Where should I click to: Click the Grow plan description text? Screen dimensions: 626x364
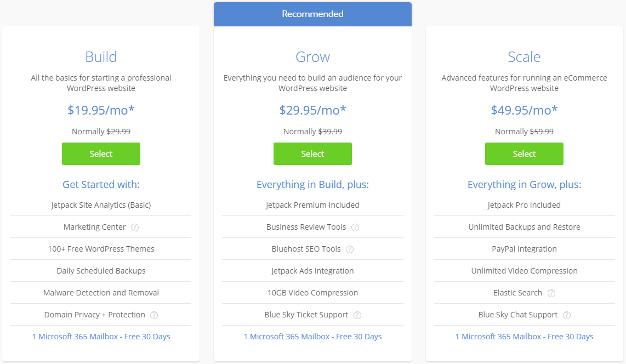click(x=312, y=83)
